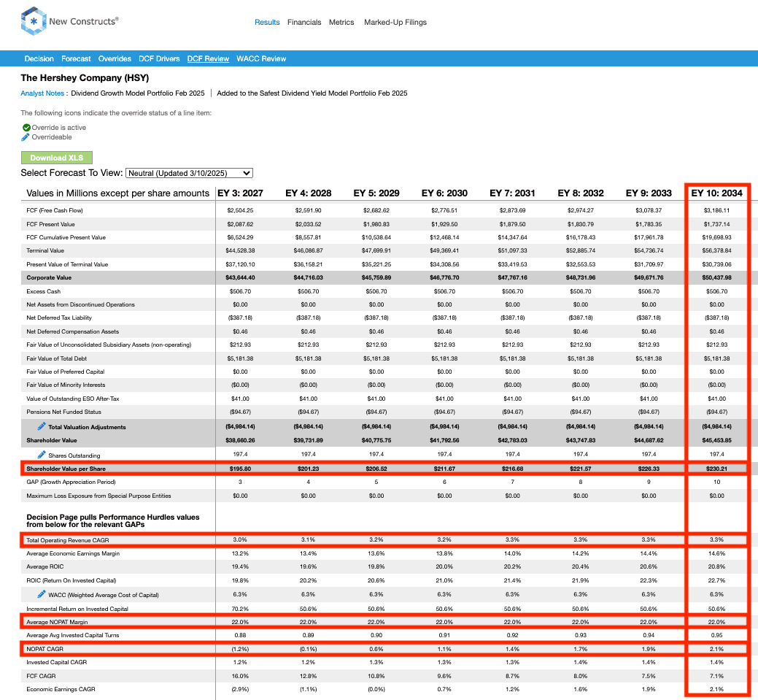Click Incremental Return on Invested Capital label
The height and width of the screenshot is (700, 758).
coord(77,609)
